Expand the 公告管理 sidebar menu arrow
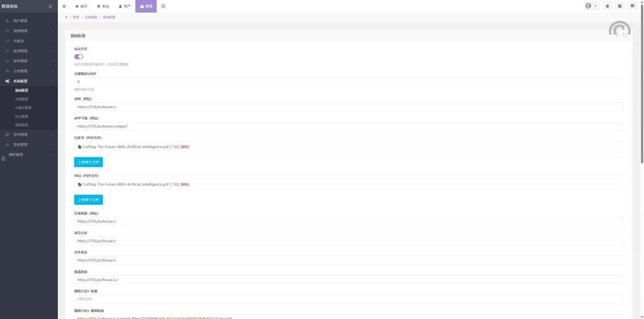This screenshot has width=644, height=319. tap(53, 72)
